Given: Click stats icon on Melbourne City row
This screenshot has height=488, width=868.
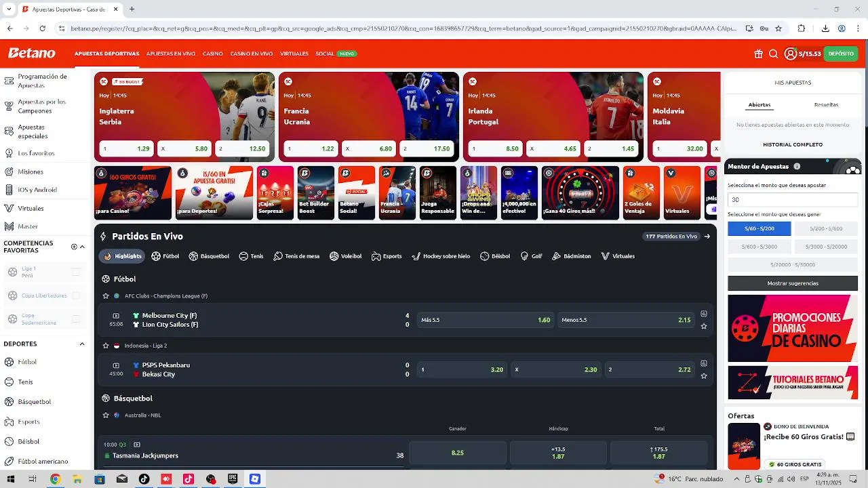Looking at the screenshot, I should tap(704, 314).
